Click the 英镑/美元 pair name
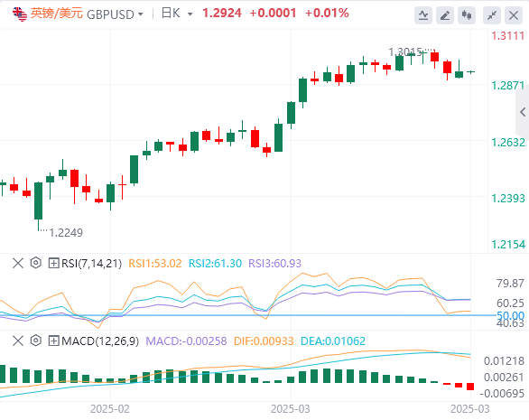The width and height of the screenshot is (529, 420). click(x=56, y=14)
